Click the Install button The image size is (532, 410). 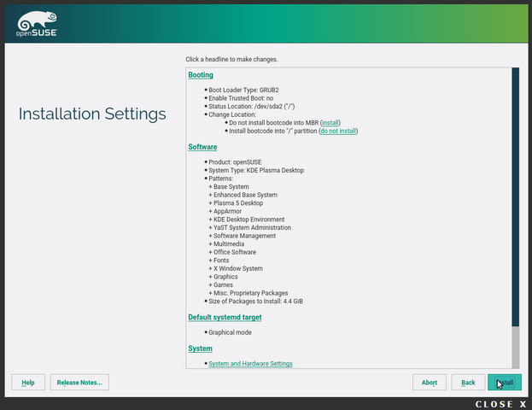click(505, 383)
